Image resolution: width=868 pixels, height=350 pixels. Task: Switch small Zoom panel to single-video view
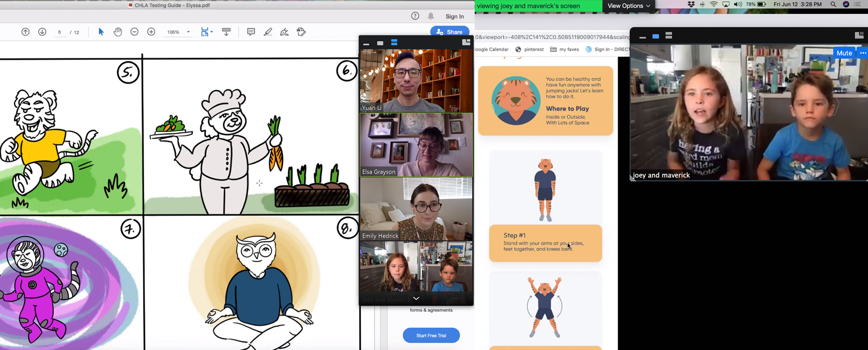[x=380, y=43]
